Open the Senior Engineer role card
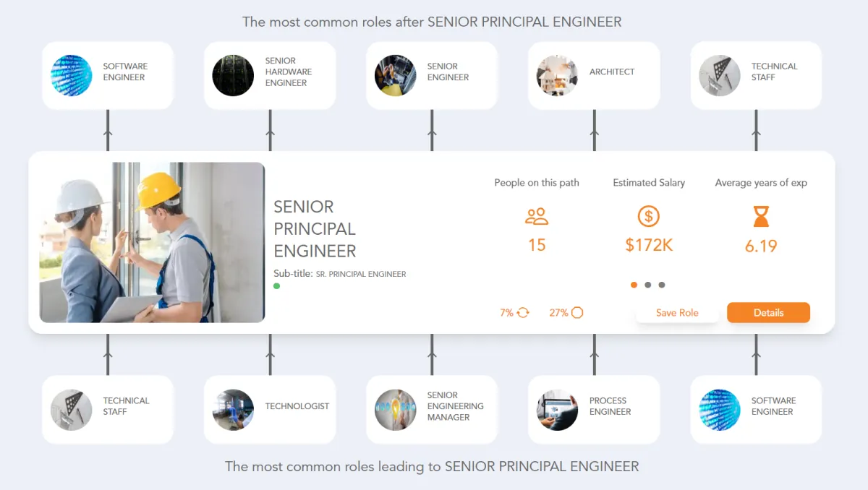The image size is (868, 490). (x=432, y=75)
